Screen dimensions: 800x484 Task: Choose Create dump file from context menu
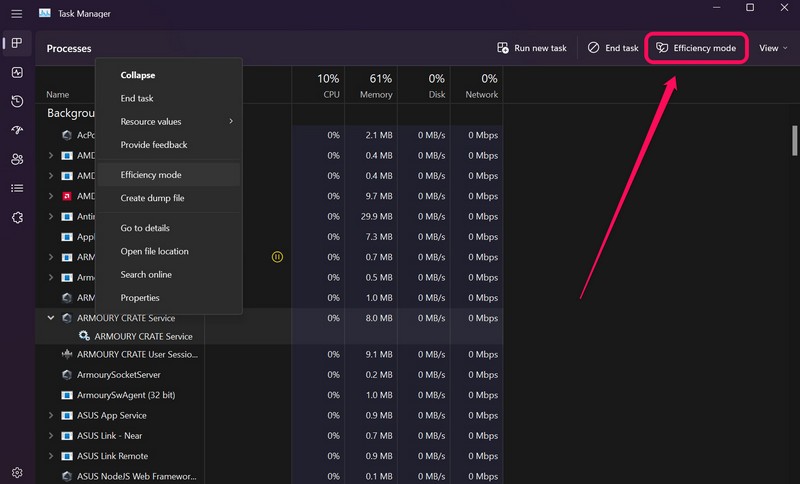tap(152, 198)
